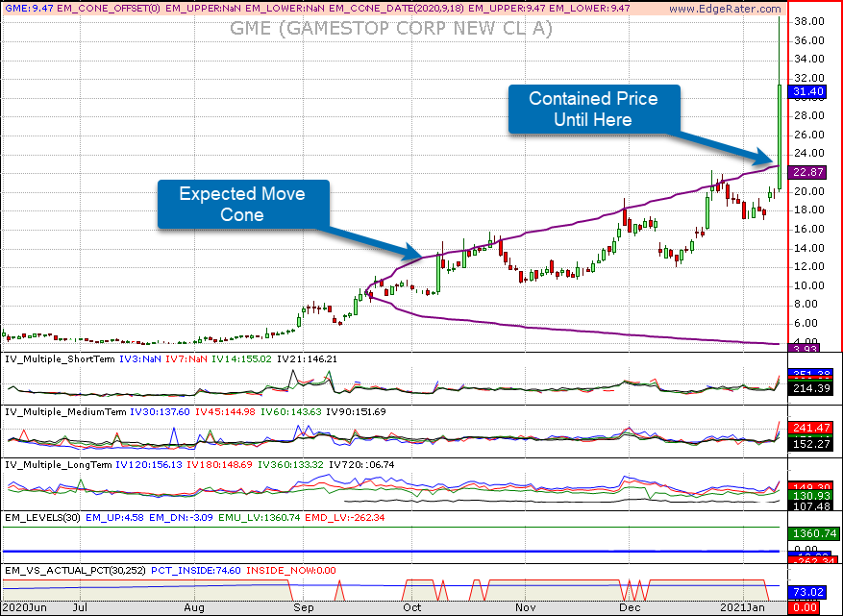This screenshot has width=843, height=616.
Task: Click the green 130.93 value tag
Action: coord(810,496)
